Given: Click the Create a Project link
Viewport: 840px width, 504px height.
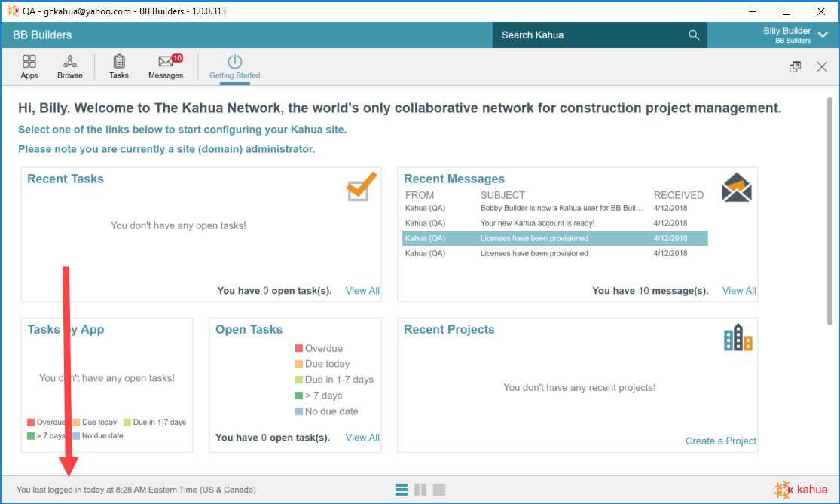Looking at the screenshot, I should 720,441.
